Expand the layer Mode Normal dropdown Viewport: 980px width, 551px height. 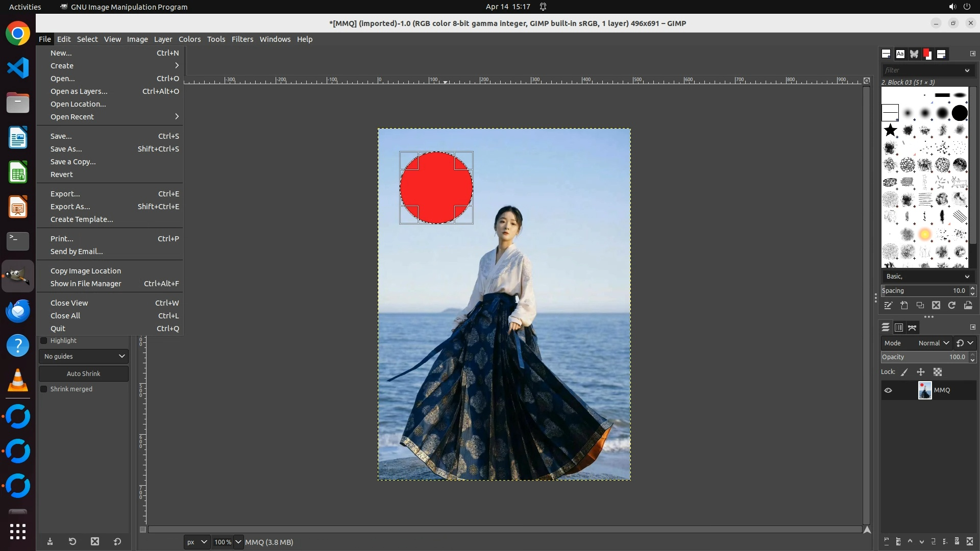coord(933,343)
